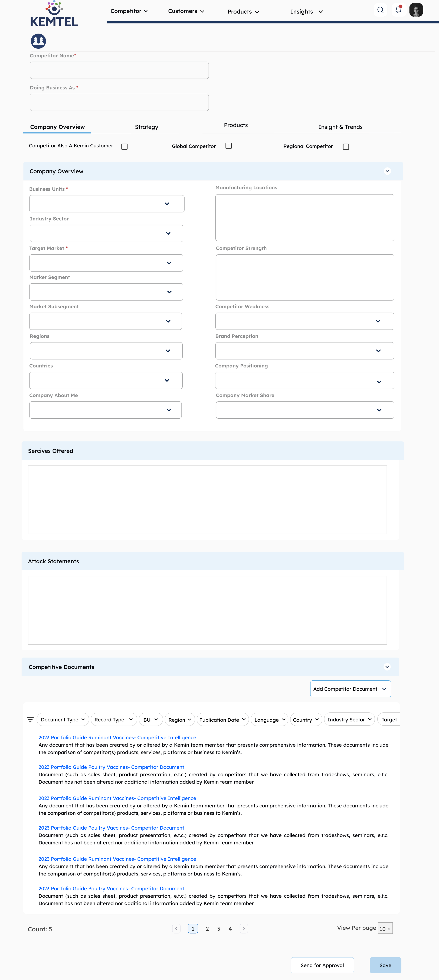439x980 pixels.
Task: Open the Insights menu
Action: pyautogui.click(x=306, y=12)
